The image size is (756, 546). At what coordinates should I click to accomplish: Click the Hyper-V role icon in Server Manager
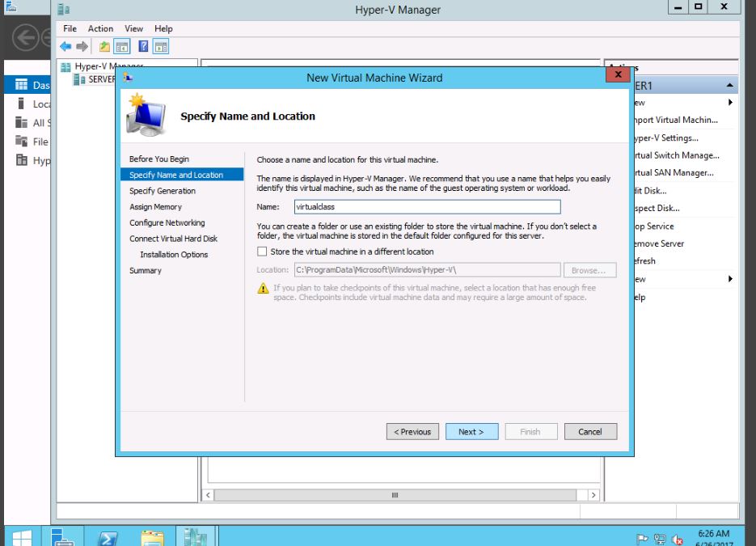21,160
